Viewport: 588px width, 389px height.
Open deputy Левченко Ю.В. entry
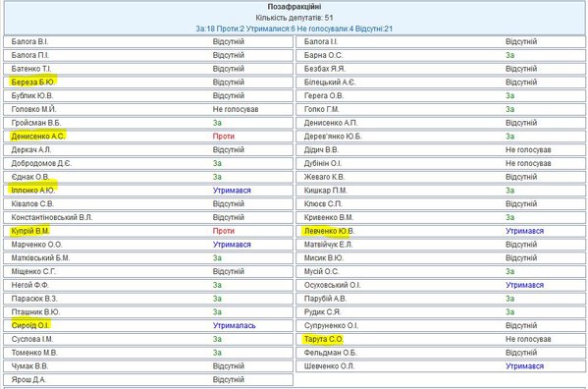[x=329, y=231]
